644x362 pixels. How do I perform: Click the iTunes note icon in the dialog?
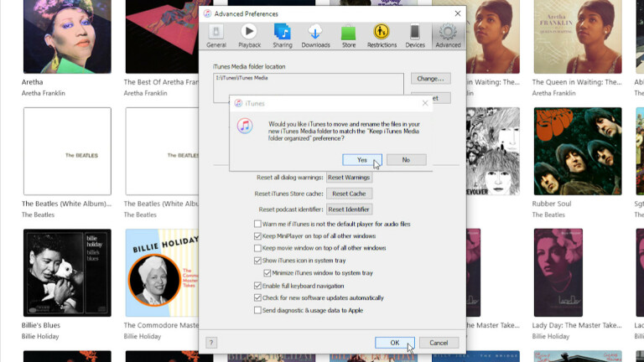245,126
